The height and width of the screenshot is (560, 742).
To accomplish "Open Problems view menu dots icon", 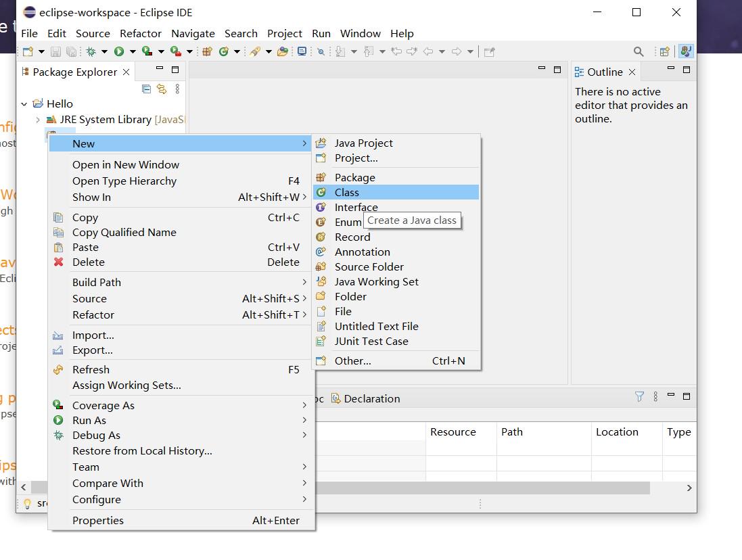I will 655,397.
